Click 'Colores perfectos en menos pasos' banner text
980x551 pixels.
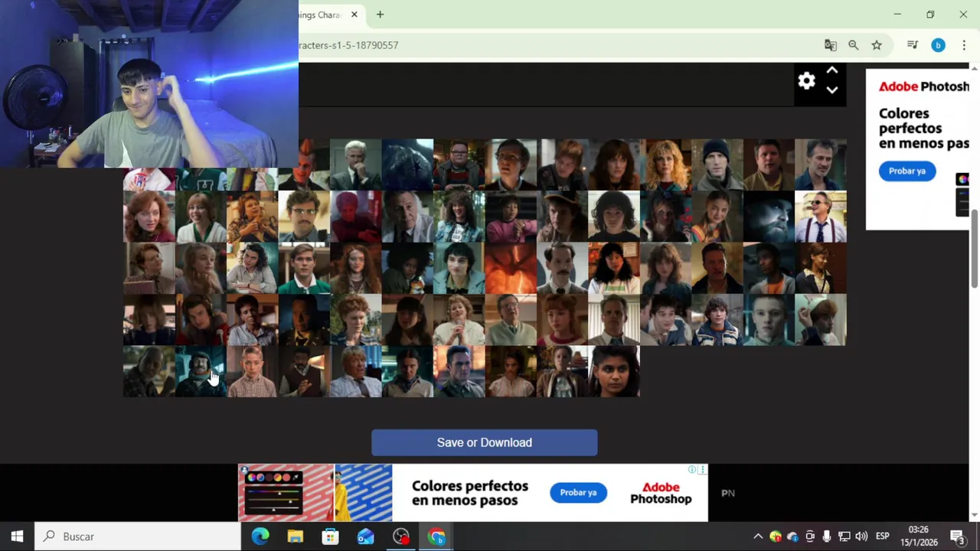pyautogui.click(x=469, y=493)
